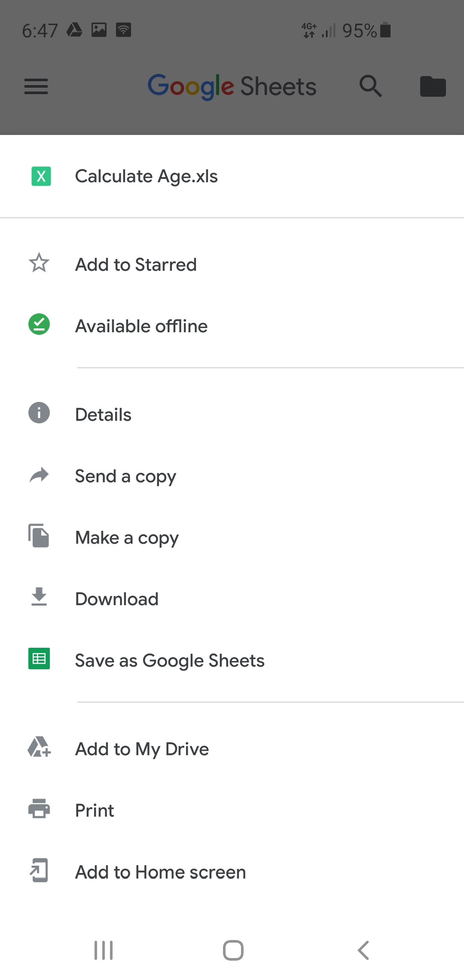Viewport: 464px width, 980px height.
Task: Open the hamburger navigation menu
Action: pos(36,86)
